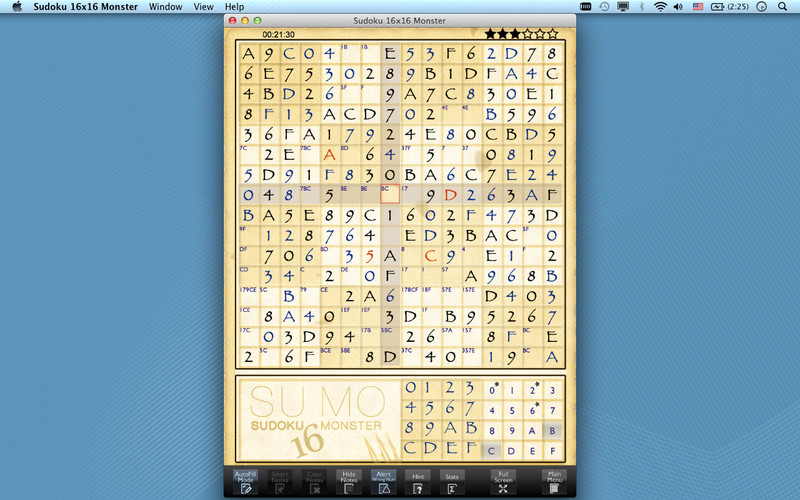The height and width of the screenshot is (500, 800).
Task: Toggle small note 3 in notes pad
Action: [x=552, y=390]
